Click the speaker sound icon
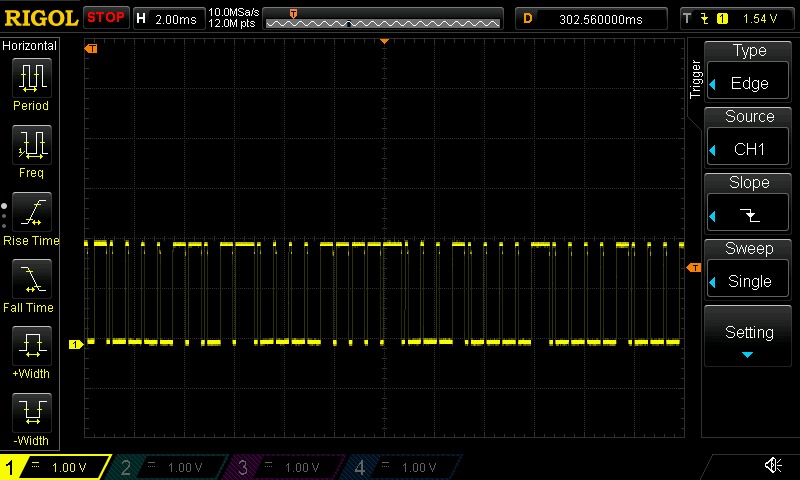This screenshot has height=480, width=800. pyautogui.click(x=773, y=465)
